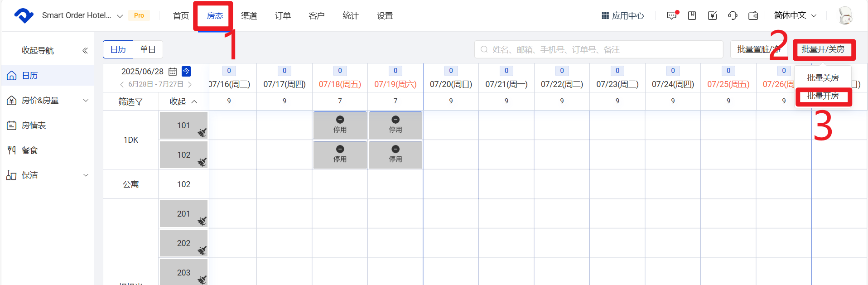Switch to 单日 single-day view

tap(148, 49)
